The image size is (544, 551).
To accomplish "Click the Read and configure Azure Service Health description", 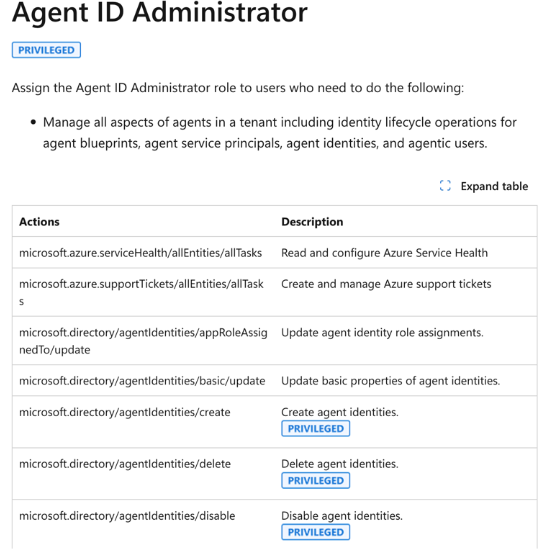I will (x=384, y=253).
